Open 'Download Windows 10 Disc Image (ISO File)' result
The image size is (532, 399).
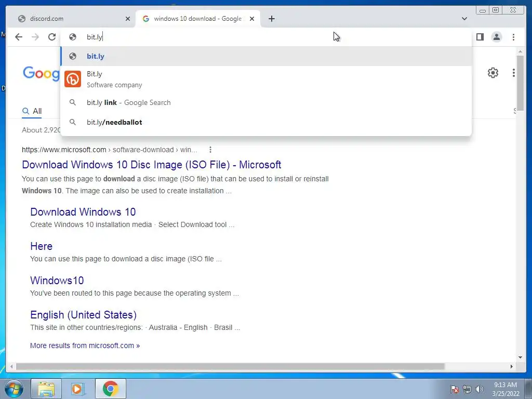[151, 165]
